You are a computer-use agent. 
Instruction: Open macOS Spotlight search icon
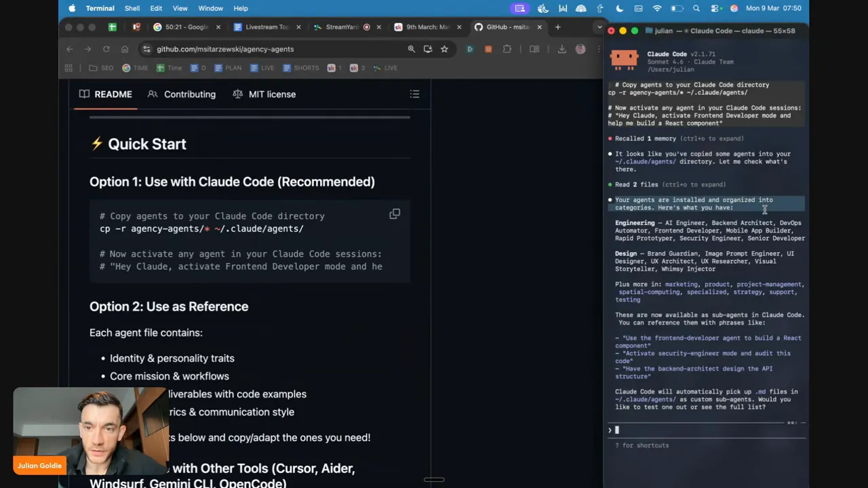pyautogui.click(x=696, y=8)
